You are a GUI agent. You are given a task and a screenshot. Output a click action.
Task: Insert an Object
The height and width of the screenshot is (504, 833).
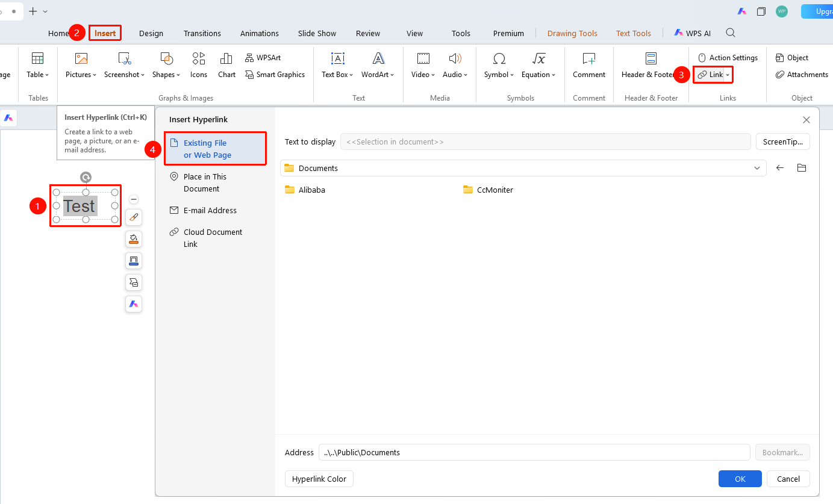click(792, 58)
